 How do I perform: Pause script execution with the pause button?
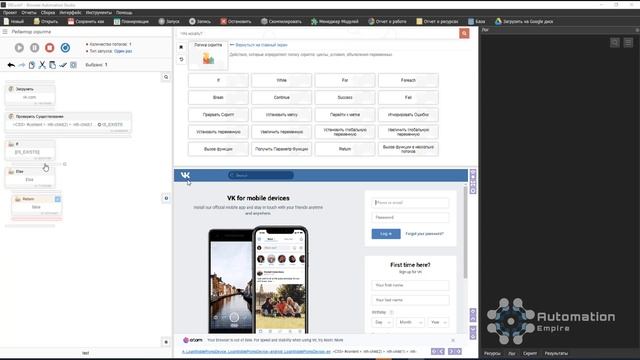(x=35, y=48)
